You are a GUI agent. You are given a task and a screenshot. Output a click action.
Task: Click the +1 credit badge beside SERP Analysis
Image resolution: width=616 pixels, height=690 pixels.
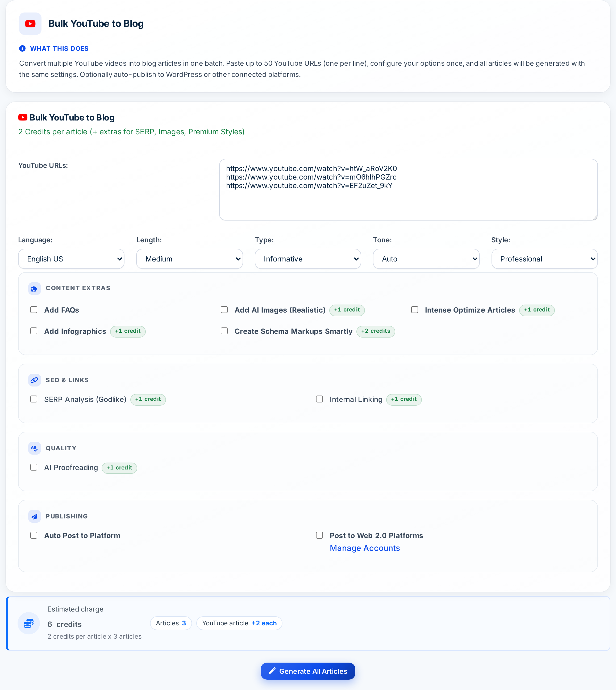click(x=148, y=399)
